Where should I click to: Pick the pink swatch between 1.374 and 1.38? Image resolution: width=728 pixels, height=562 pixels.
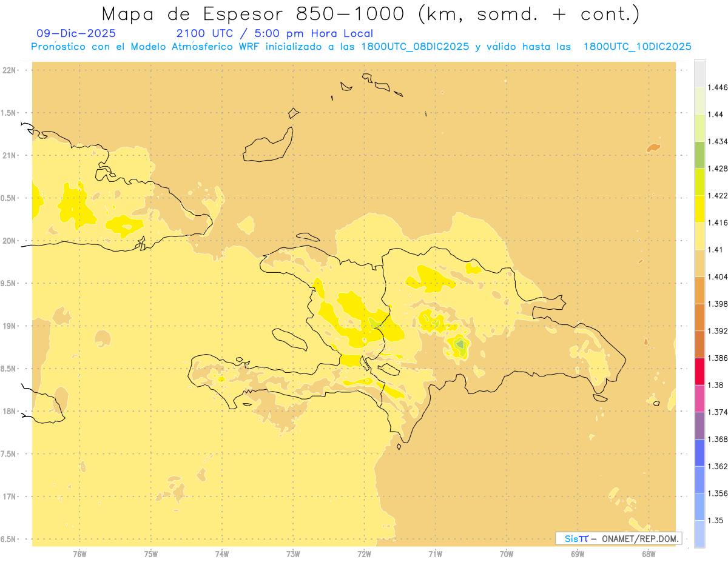click(699, 398)
